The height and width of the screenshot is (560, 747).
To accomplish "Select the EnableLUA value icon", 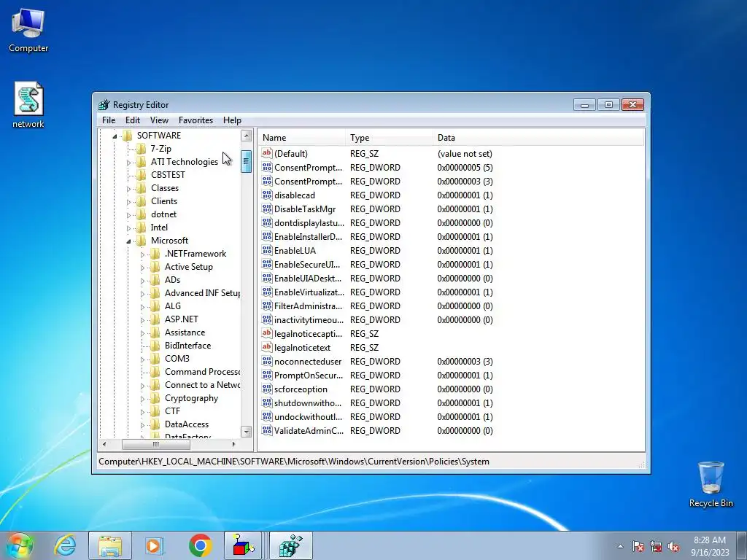I will pyautogui.click(x=267, y=250).
